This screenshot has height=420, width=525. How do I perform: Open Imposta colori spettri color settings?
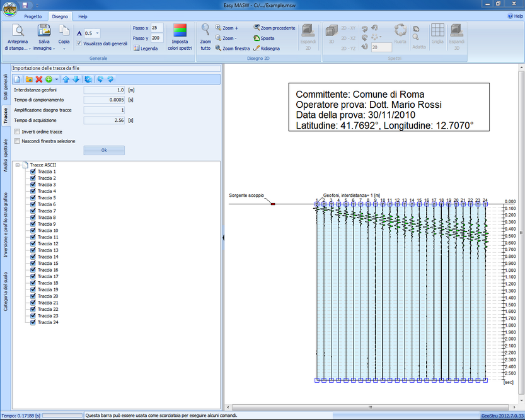tap(180, 37)
